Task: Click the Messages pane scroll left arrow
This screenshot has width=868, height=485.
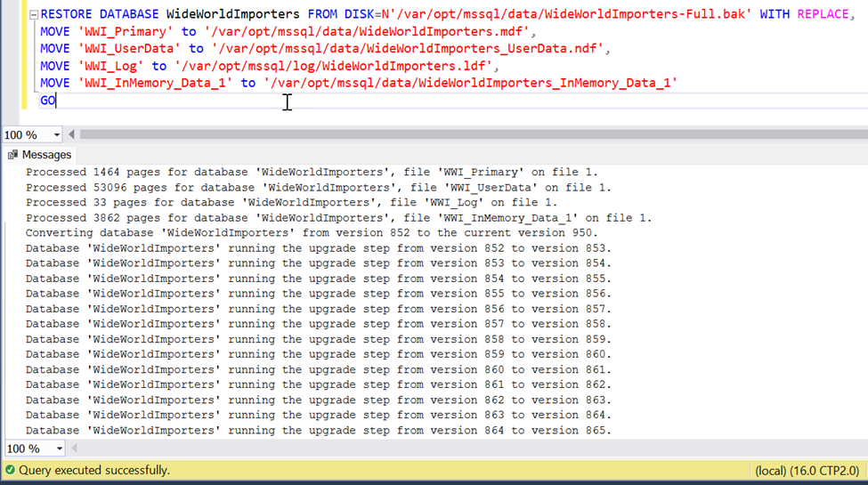Action: coord(74,448)
